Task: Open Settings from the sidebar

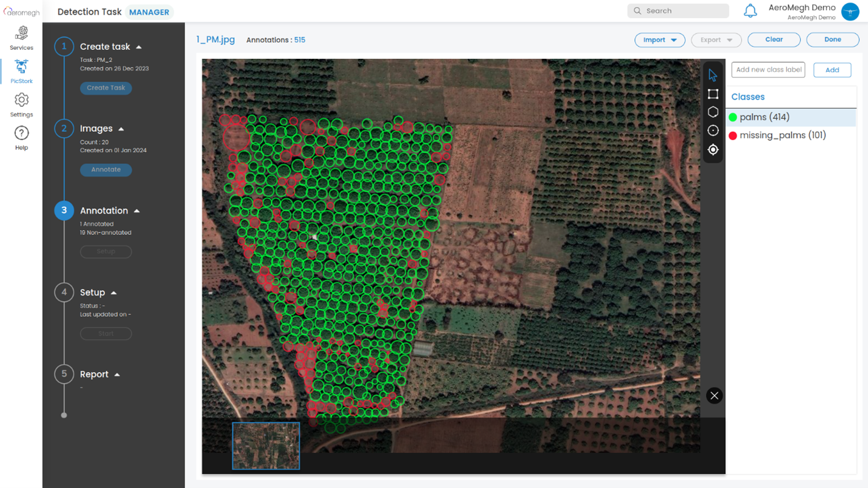Action: pyautogui.click(x=21, y=104)
